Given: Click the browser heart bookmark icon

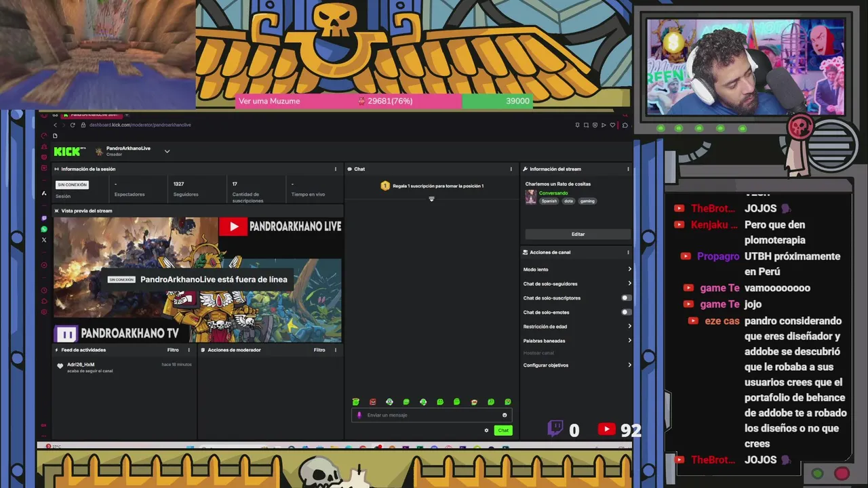Looking at the screenshot, I should coord(612,125).
